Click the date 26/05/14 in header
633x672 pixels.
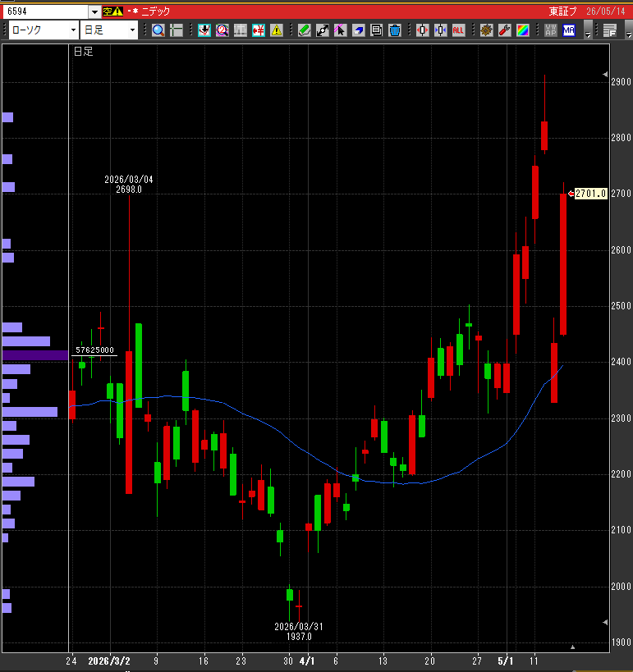(x=606, y=11)
